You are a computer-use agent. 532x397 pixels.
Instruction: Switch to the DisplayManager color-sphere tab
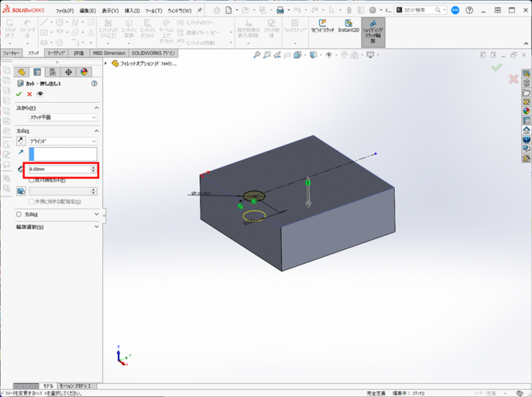coord(84,72)
